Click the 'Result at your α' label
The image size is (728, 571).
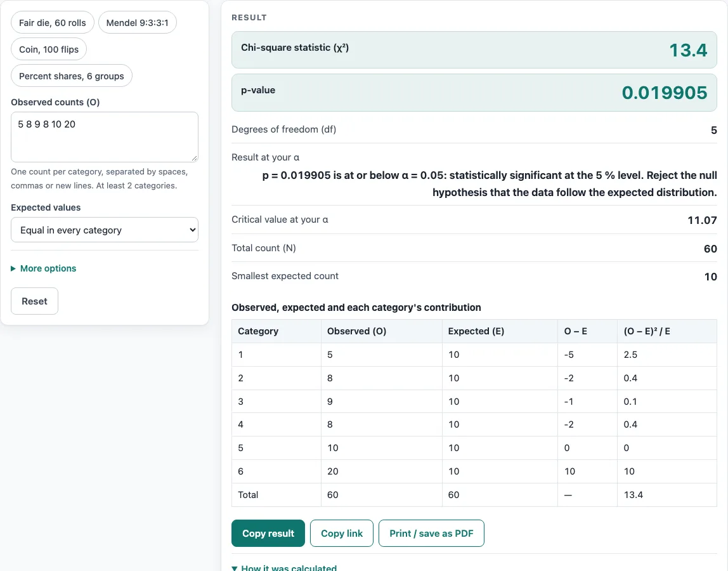point(266,157)
